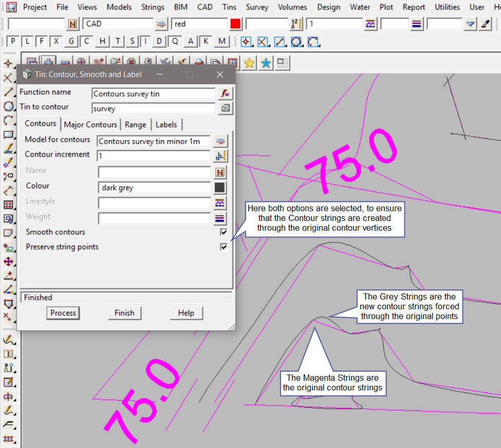
Task: Open the Tins menu
Action: tap(230, 7)
